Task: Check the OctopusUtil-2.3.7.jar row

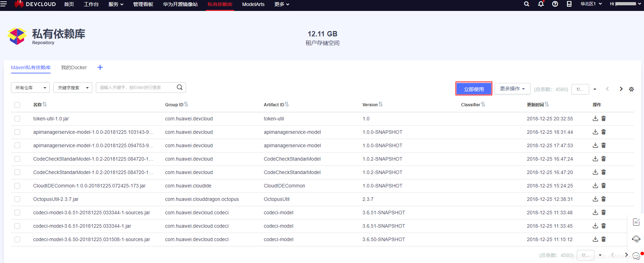Action: tap(17, 199)
